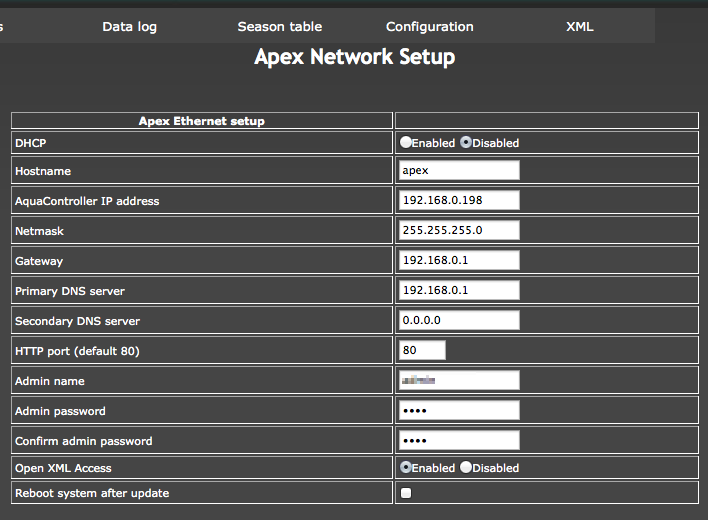Open the XML menu tab
This screenshot has height=520, width=708.
[x=580, y=27]
